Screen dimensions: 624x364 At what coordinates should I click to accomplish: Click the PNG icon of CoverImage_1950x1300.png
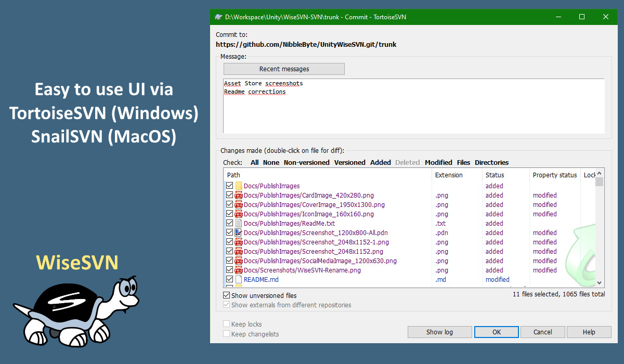(239, 205)
